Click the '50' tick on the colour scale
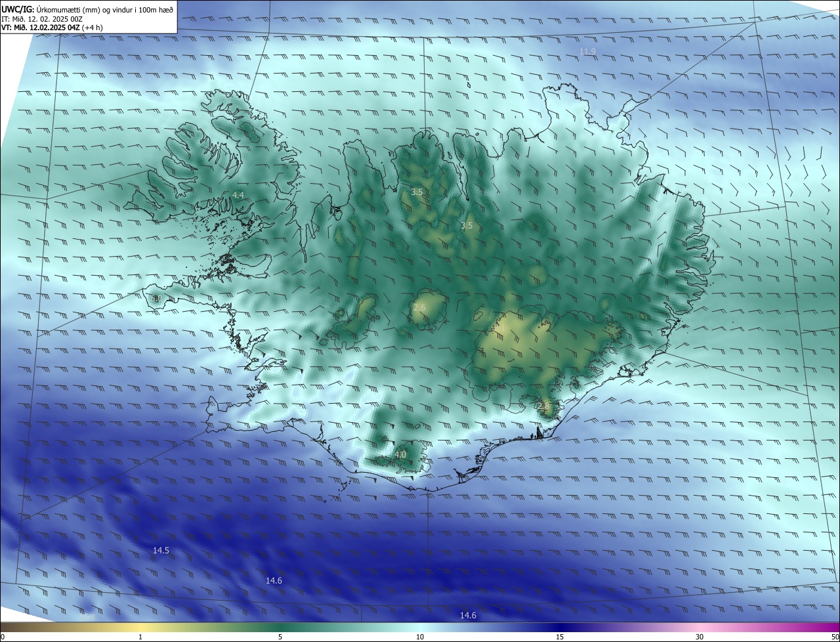 point(835,637)
